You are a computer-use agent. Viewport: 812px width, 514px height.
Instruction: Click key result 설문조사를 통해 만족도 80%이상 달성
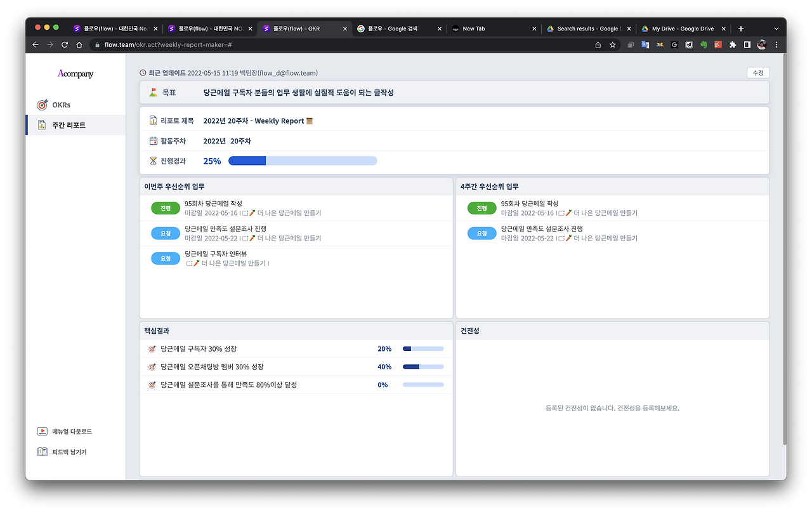[228, 385]
